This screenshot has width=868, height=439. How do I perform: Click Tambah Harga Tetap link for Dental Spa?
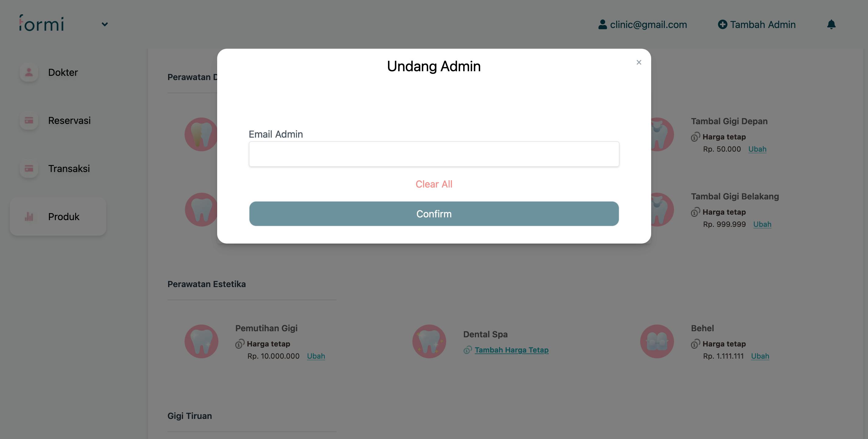[511, 350]
